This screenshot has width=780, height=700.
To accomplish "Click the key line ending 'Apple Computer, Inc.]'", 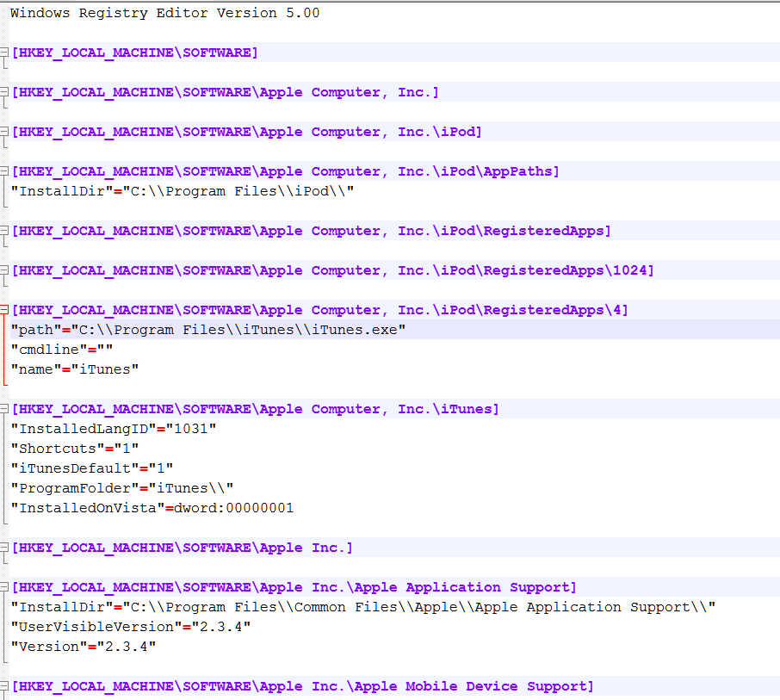I will (226, 92).
